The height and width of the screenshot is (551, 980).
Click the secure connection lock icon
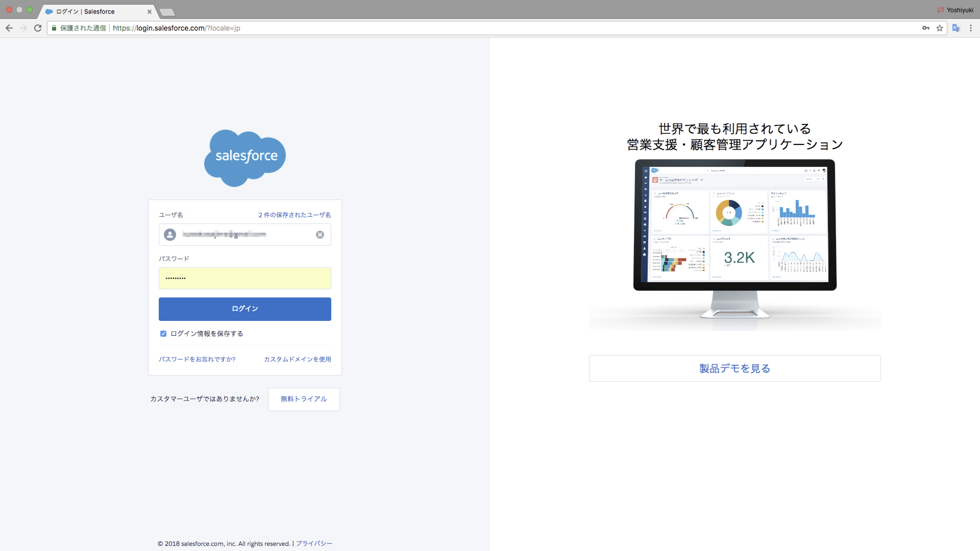54,28
